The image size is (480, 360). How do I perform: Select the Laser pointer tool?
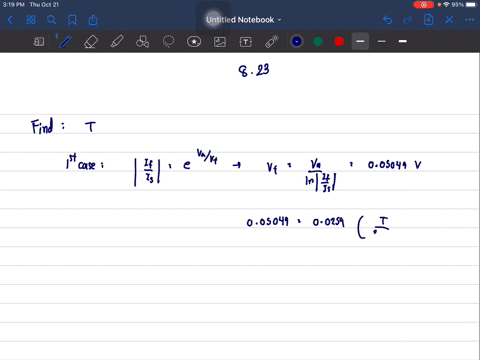[x=272, y=42]
